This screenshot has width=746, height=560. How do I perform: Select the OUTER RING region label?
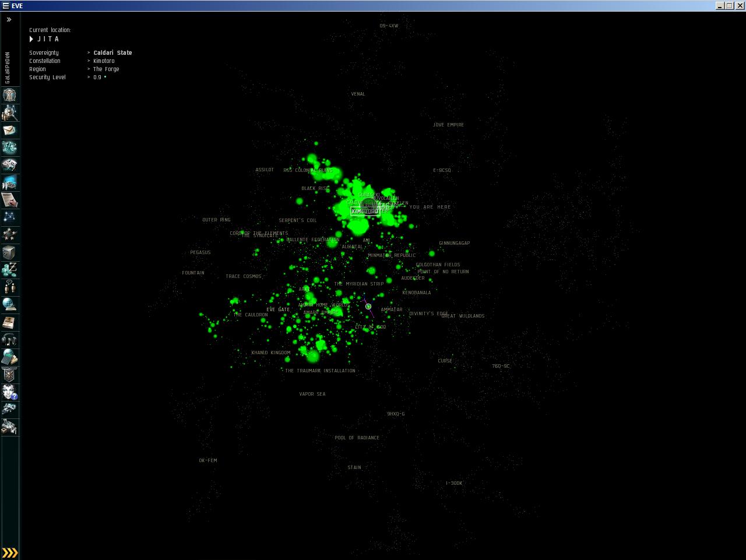216,220
